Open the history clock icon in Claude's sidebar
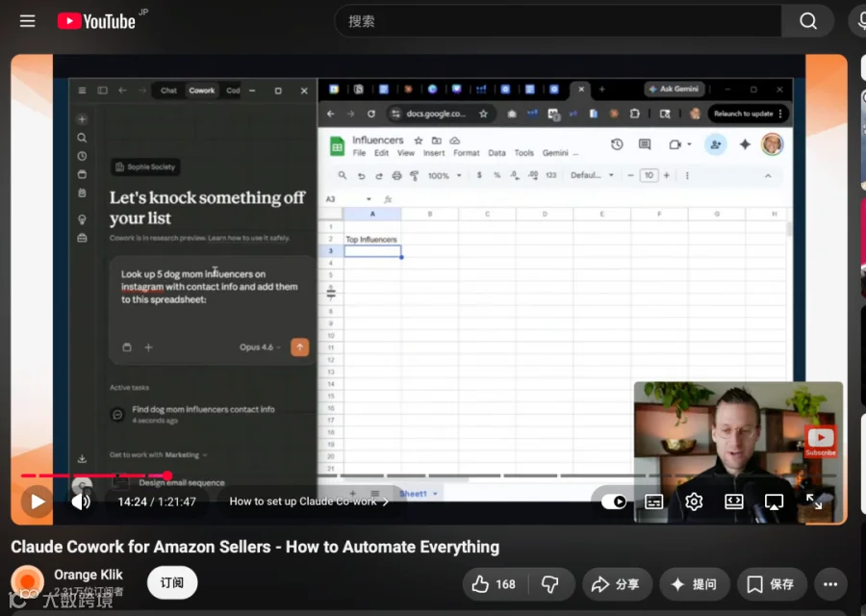 point(82,156)
